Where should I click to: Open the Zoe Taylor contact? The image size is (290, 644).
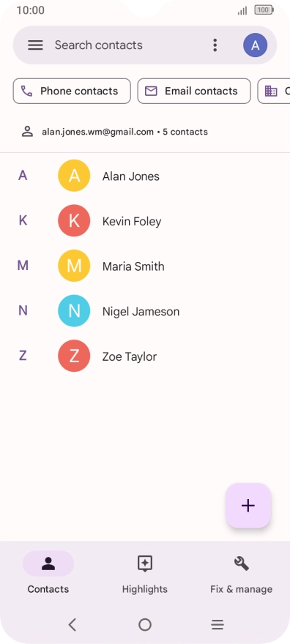coord(145,356)
